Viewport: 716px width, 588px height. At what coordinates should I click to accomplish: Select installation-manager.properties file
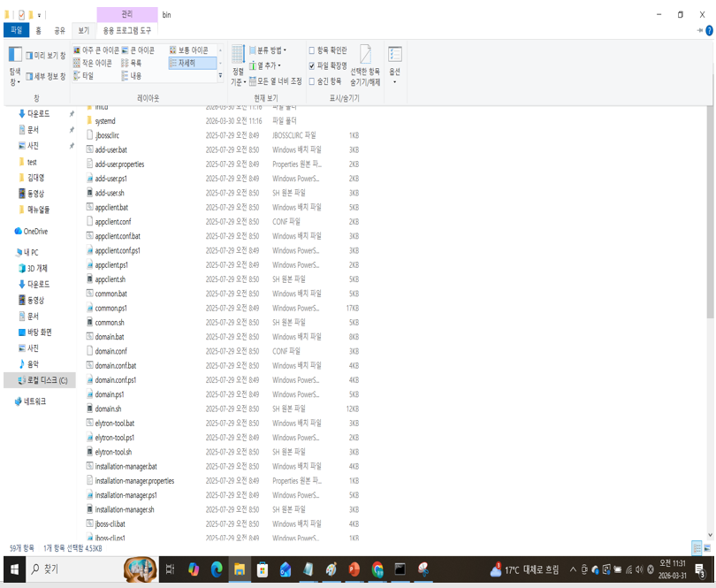134,481
